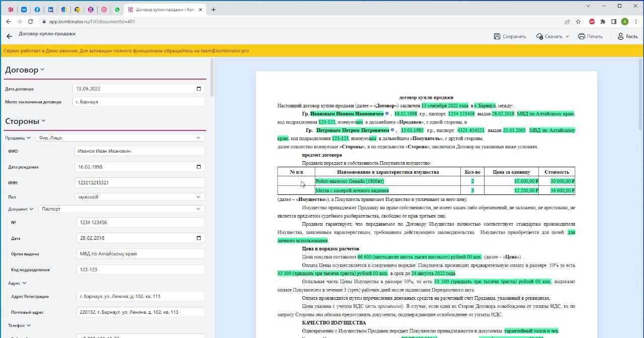Open calendar picker in passport Дата field
Viewport: 644px width, 338px height.
[x=199, y=238]
